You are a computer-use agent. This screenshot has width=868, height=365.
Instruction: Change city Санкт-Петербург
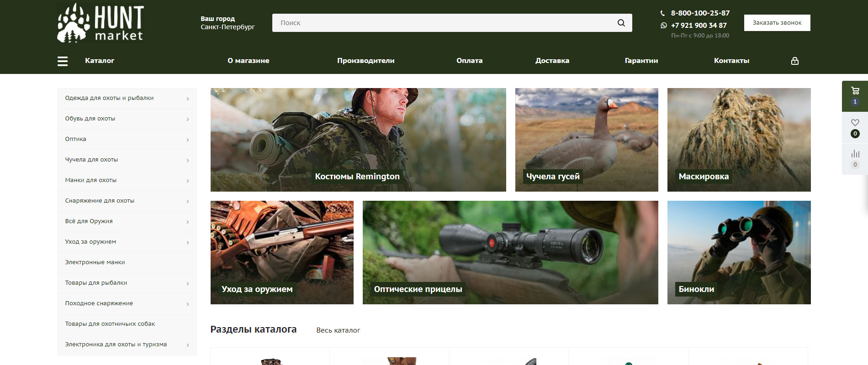(228, 27)
